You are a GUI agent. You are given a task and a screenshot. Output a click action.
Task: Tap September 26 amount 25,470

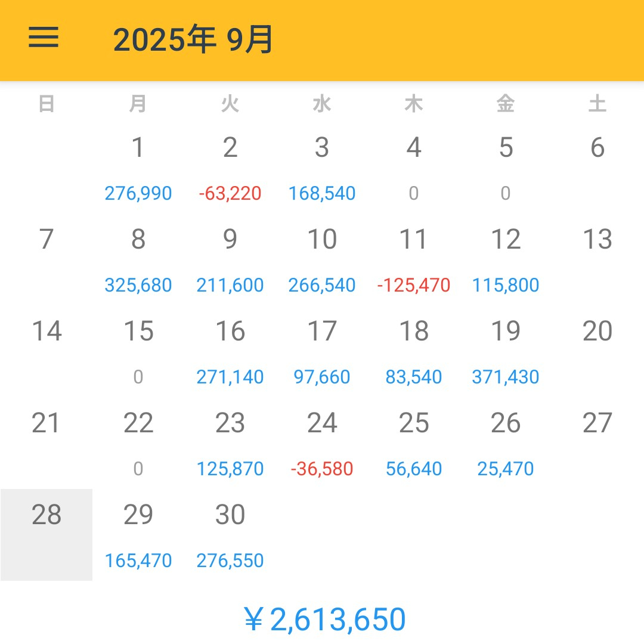click(x=506, y=444)
